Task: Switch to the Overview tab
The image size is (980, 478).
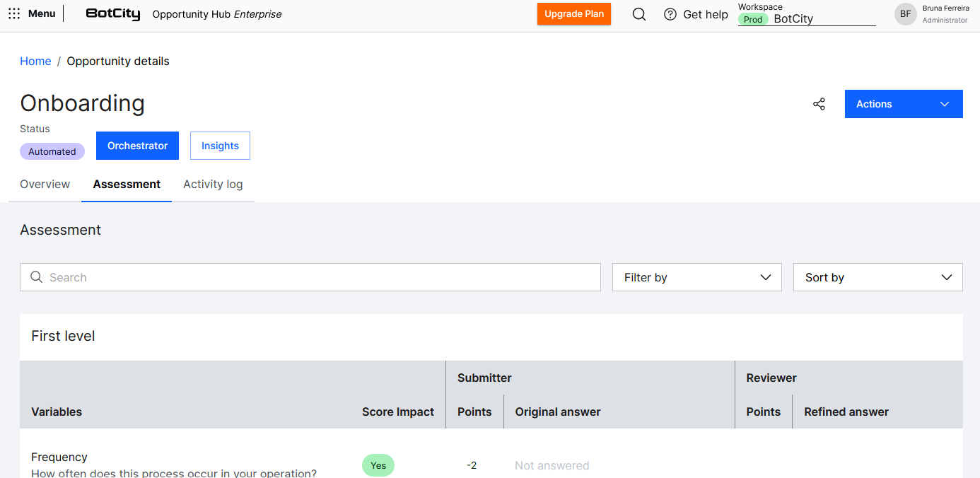Action: click(x=45, y=185)
